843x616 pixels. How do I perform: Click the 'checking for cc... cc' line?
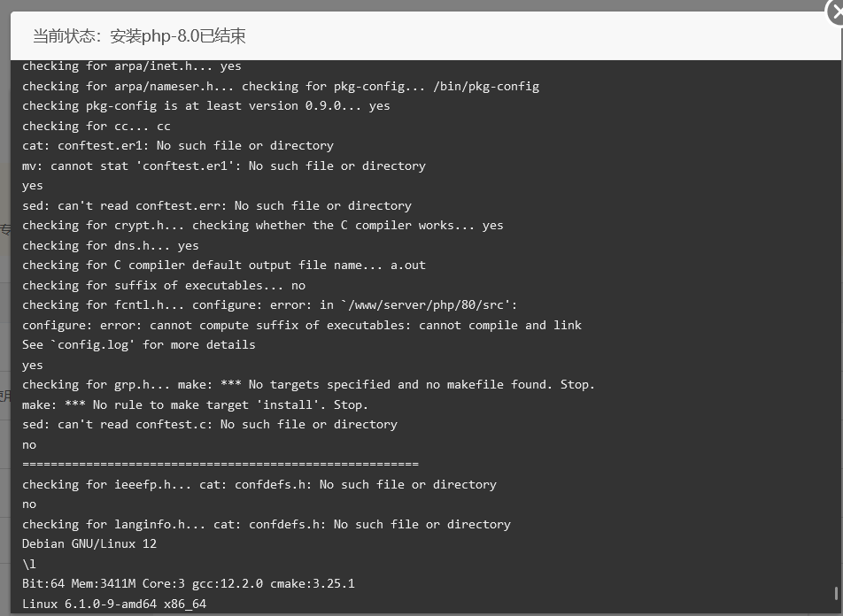click(97, 127)
